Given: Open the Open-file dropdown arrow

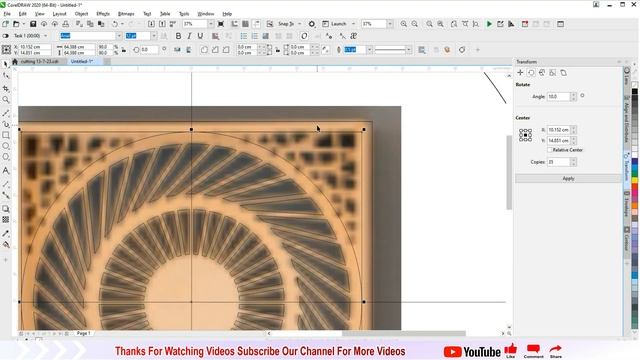Looking at the screenshot, I should [x=23, y=24].
